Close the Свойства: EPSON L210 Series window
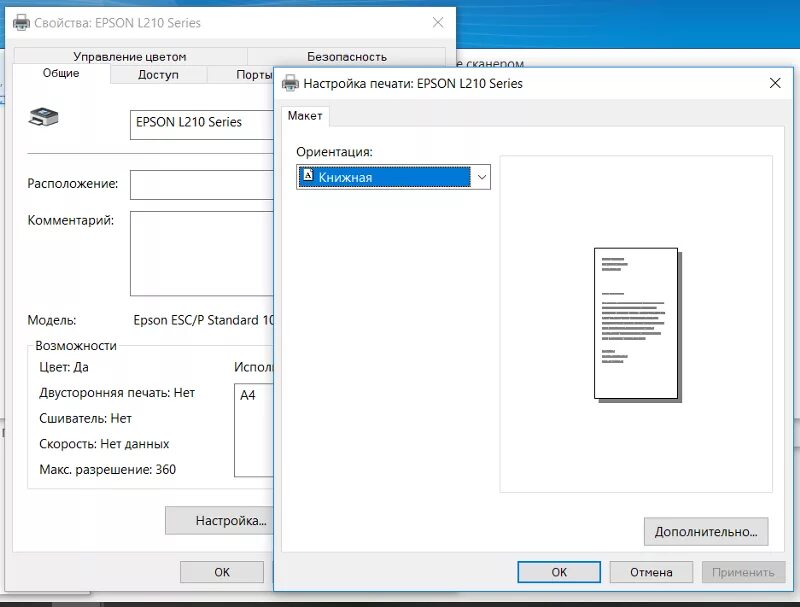 (x=438, y=22)
